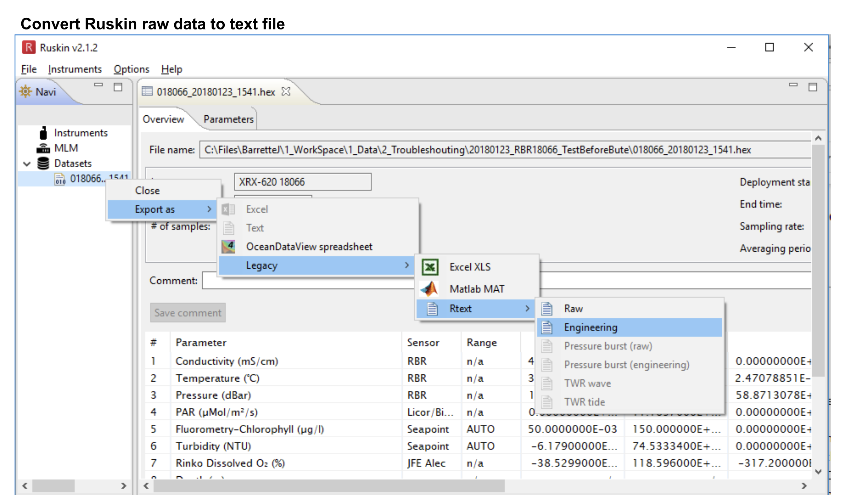The height and width of the screenshot is (504, 842).
Task: Select Rtext legacy export
Action: point(476,308)
